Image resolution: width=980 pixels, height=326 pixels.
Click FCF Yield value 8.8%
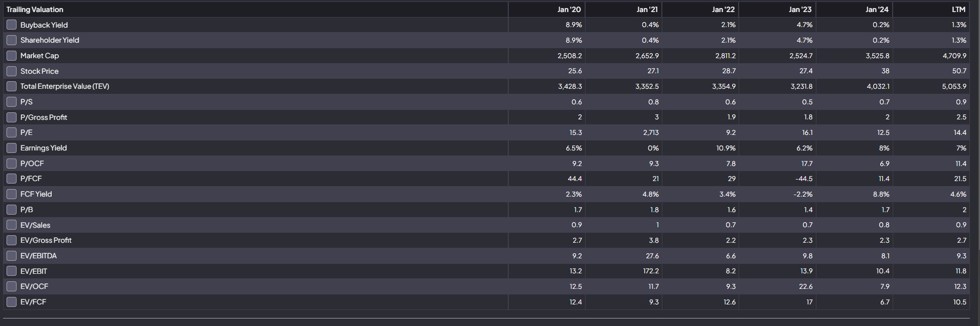[x=881, y=194]
